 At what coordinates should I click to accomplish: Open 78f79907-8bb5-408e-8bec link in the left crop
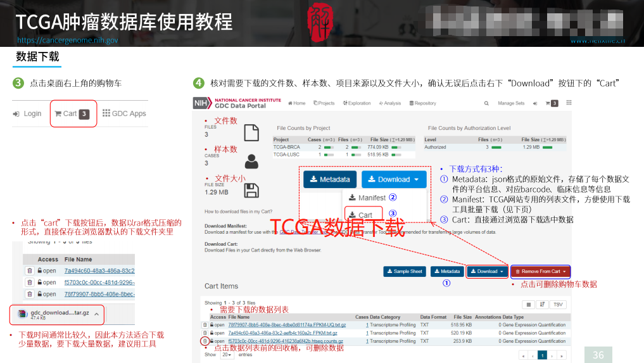coord(99,294)
